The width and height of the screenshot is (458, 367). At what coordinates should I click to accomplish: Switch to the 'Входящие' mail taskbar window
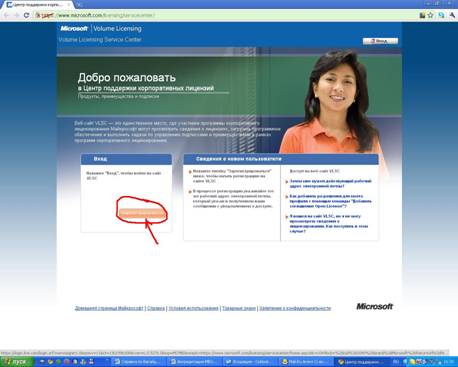[250, 362]
